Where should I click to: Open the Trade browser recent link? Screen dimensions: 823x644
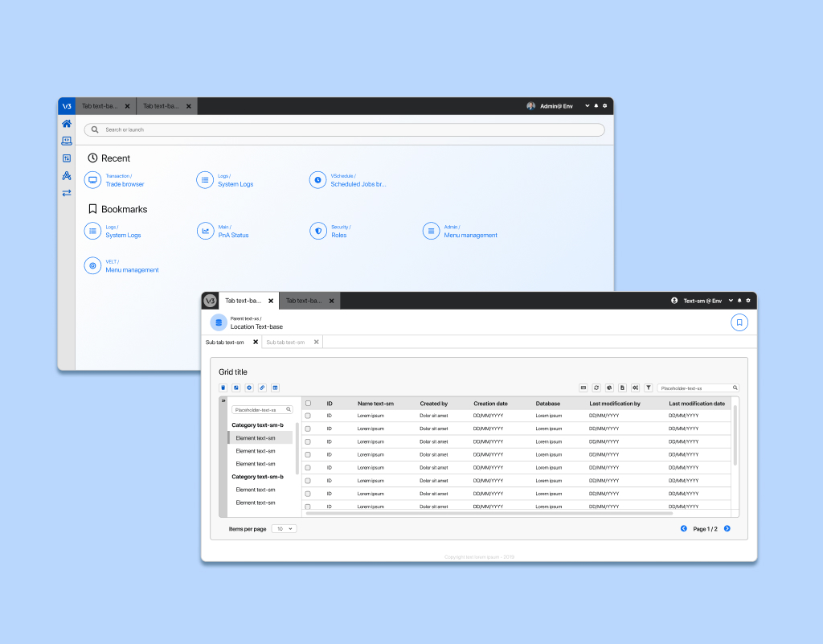pos(125,184)
